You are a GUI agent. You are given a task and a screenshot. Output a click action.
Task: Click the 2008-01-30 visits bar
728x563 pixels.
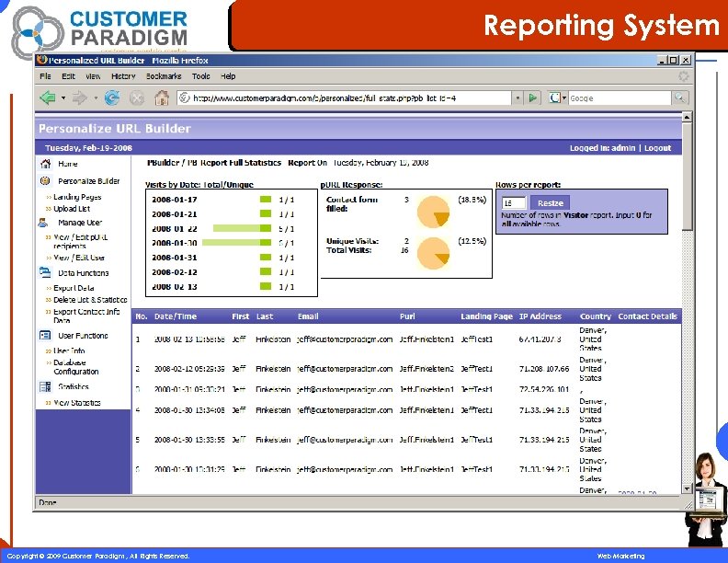coord(237,243)
